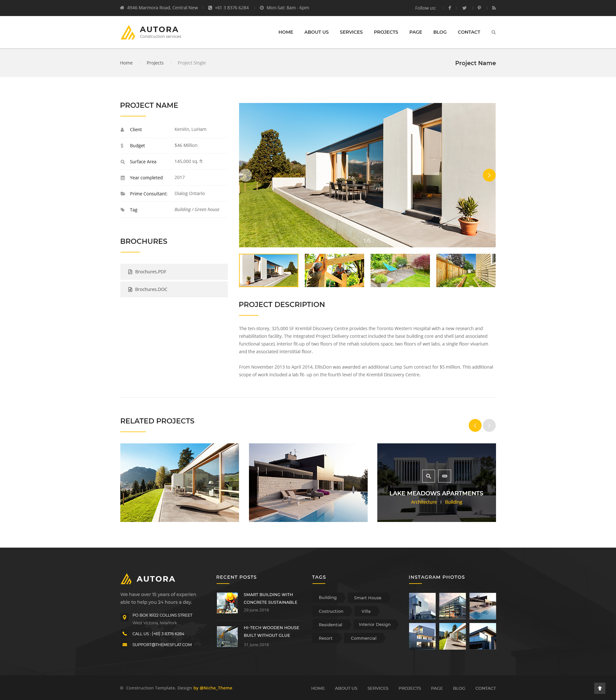Expand the PAGE navigation dropdown
616x700 pixels.
415,32
